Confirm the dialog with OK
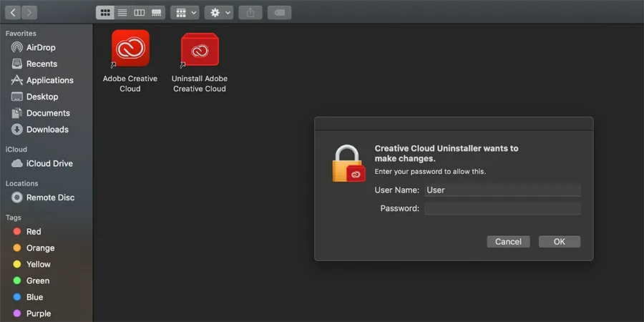This screenshot has width=644, height=322. (560, 242)
